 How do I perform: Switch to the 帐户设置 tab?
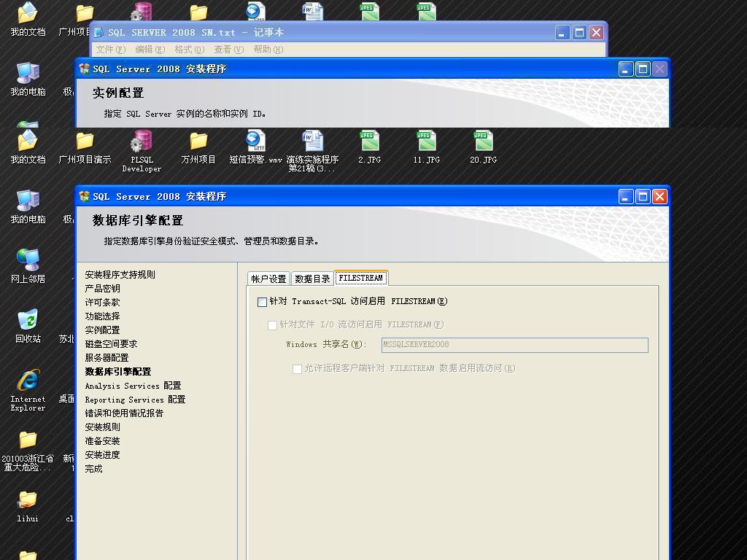click(x=268, y=279)
